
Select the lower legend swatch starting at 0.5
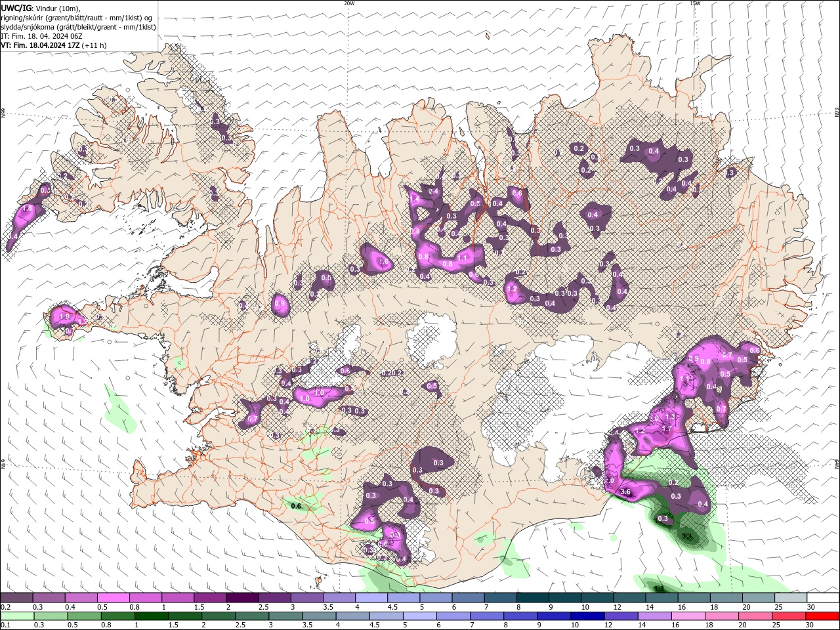click(x=85, y=616)
